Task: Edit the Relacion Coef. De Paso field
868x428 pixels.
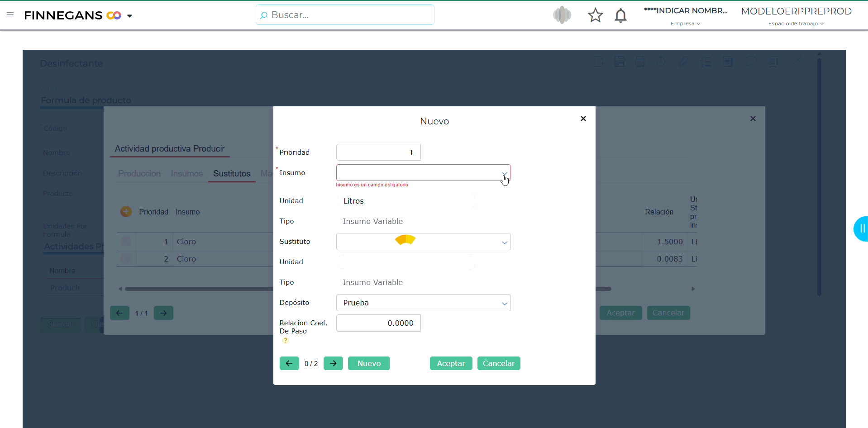Action: [x=378, y=323]
